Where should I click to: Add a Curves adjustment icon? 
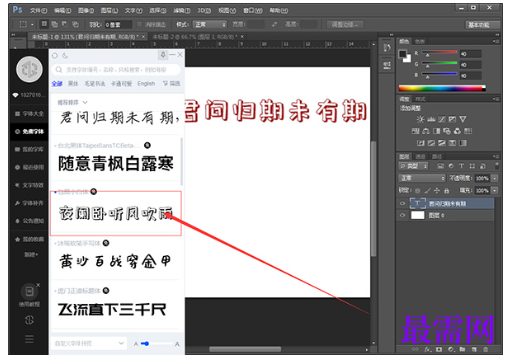coord(442,119)
